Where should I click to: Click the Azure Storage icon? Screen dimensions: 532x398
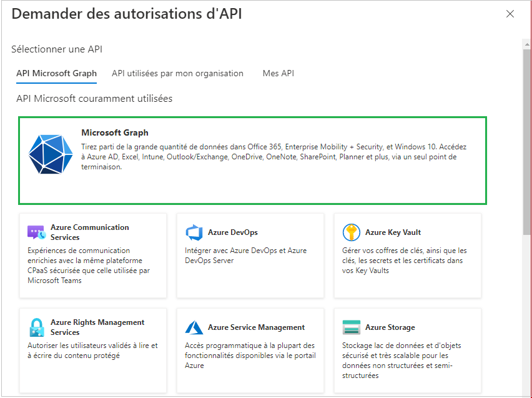352,327
